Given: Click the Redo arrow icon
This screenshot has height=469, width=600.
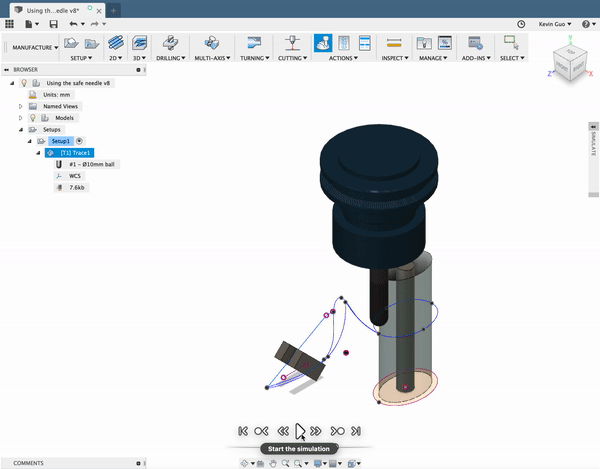Looking at the screenshot, I should pyautogui.click(x=95, y=24).
